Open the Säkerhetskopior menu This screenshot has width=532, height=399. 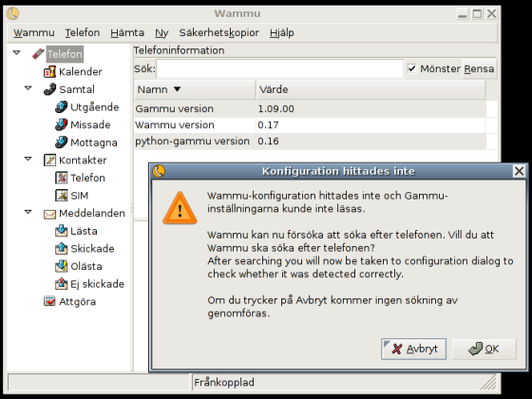219,33
